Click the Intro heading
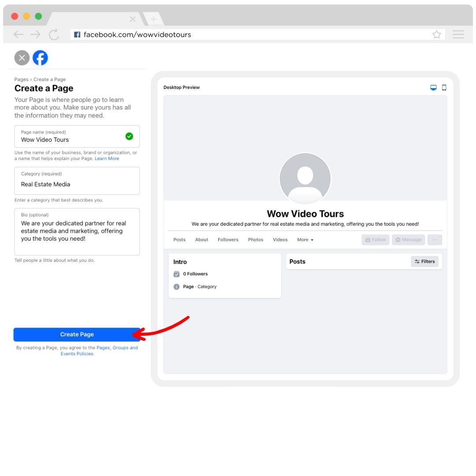Image resolution: width=476 pixels, height=476 pixels. pyautogui.click(x=180, y=262)
